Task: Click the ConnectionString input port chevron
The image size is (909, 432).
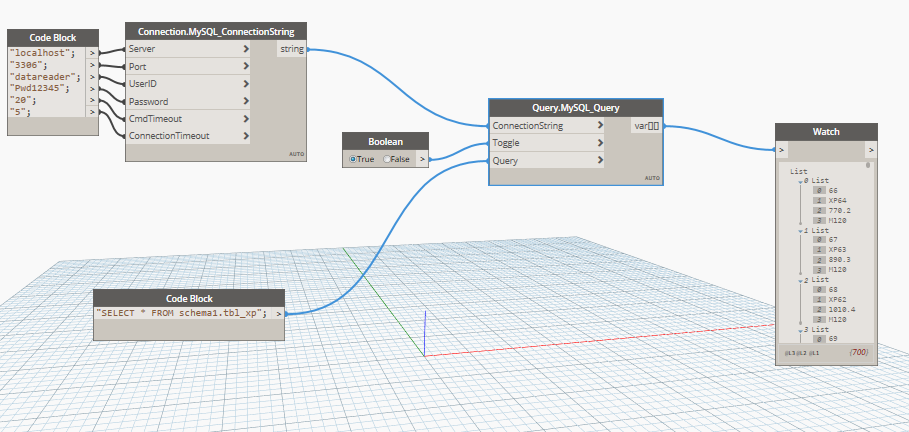Action: tap(600, 125)
